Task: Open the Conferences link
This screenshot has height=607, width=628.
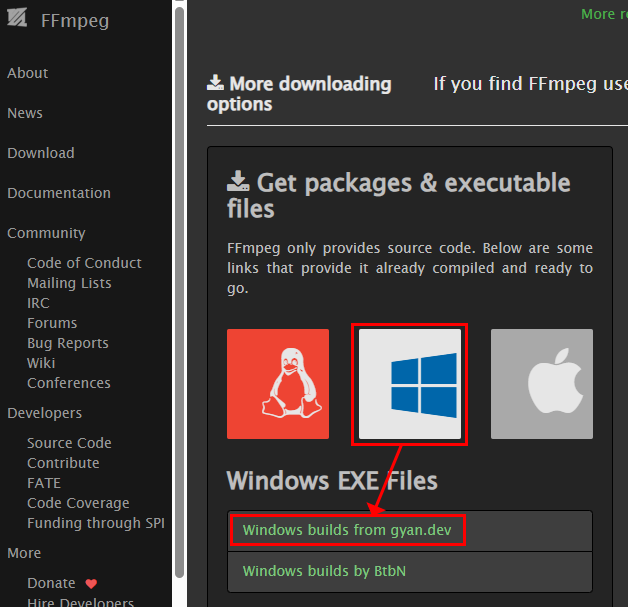Action: tap(69, 383)
